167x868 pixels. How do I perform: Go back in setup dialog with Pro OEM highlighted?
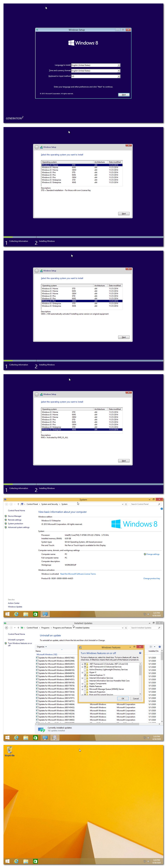coord(37,271)
